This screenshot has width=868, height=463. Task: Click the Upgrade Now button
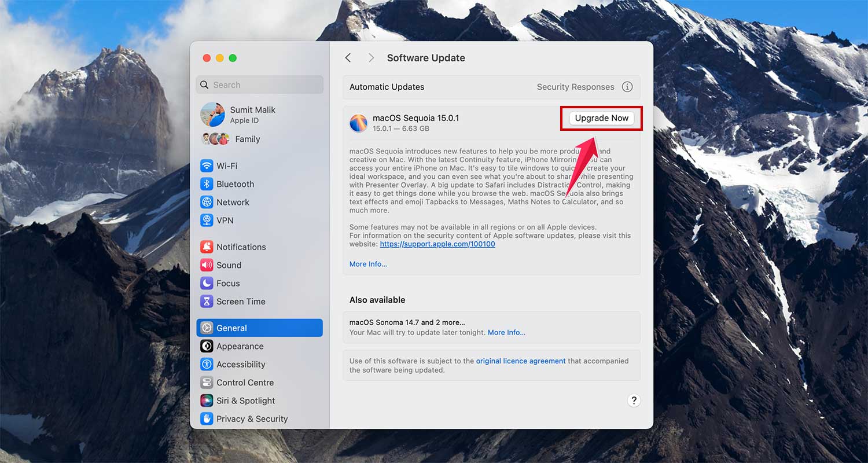click(x=601, y=117)
